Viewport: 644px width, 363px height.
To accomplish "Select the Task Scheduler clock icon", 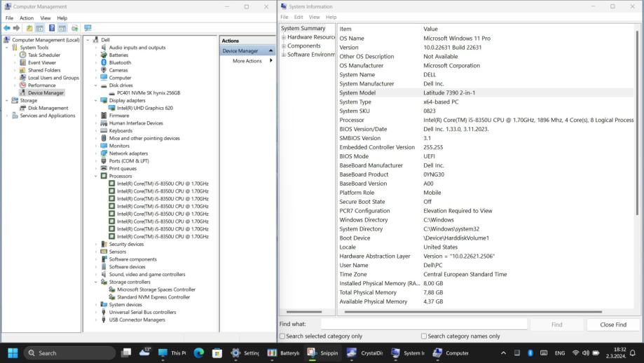I will click(x=22, y=55).
